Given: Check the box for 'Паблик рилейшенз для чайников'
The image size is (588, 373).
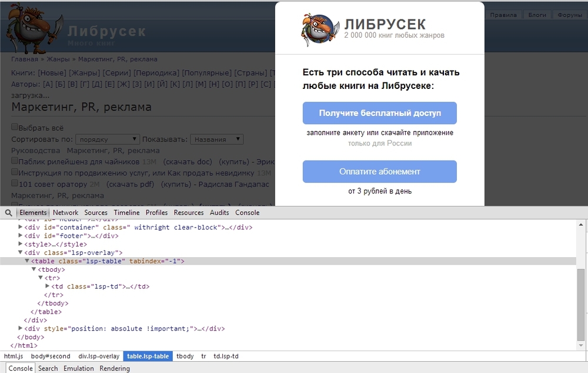Looking at the screenshot, I should (15, 161).
